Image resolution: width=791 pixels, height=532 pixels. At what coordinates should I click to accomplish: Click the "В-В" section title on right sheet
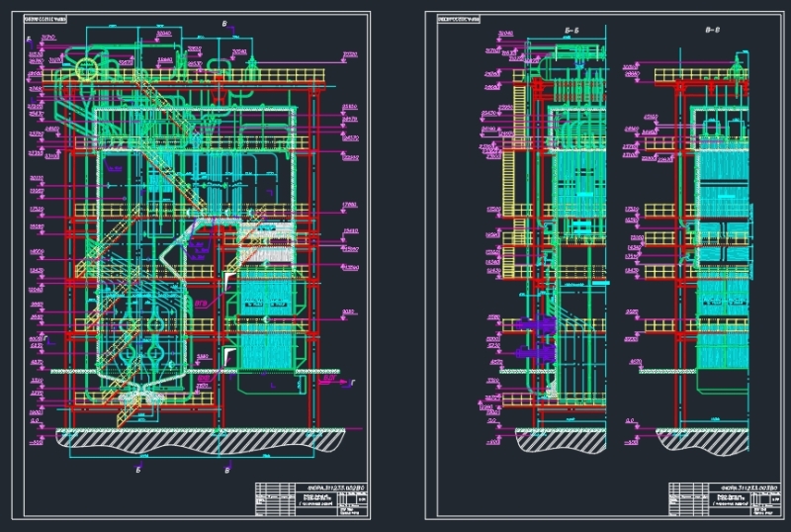[712, 30]
